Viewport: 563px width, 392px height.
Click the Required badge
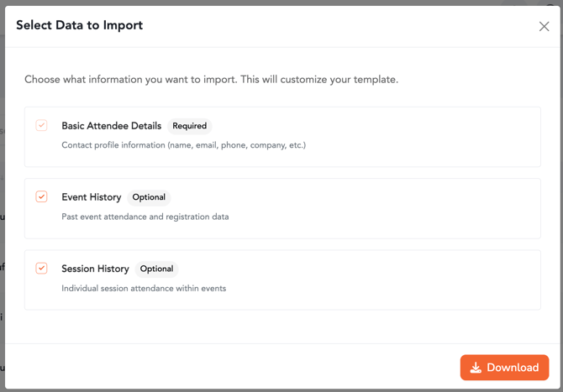189,126
